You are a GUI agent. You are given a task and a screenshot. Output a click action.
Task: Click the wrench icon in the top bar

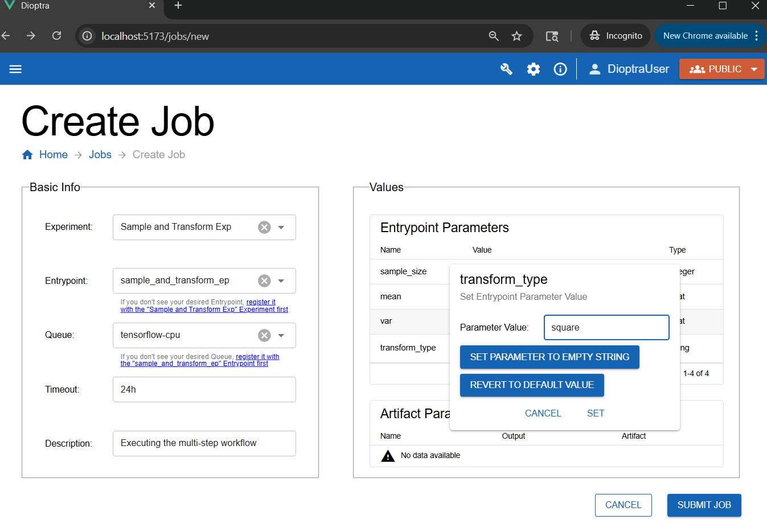506,69
